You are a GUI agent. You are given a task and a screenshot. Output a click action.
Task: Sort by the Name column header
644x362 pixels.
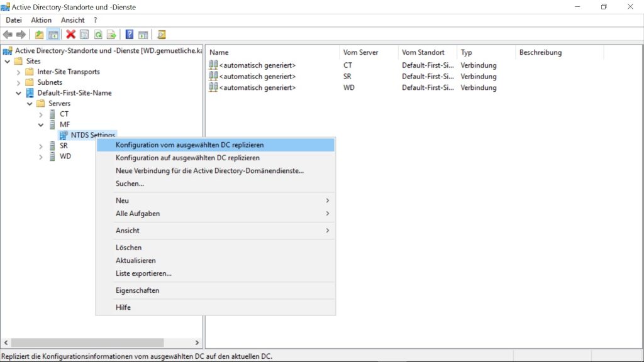273,52
